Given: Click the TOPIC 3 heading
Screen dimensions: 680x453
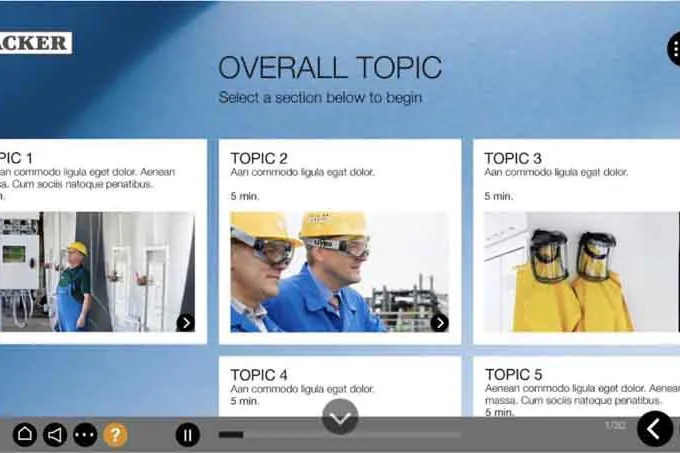Looking at the screenshot, I should click(x=513, y=158).
